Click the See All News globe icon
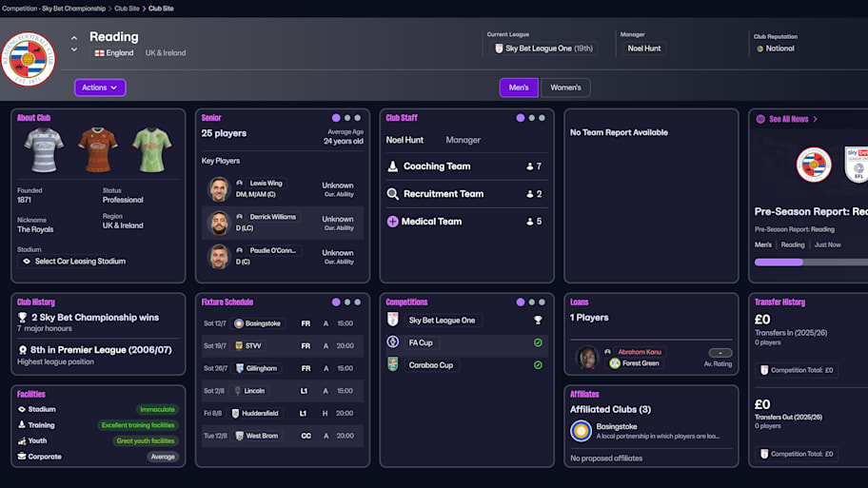 click(760, 119)
